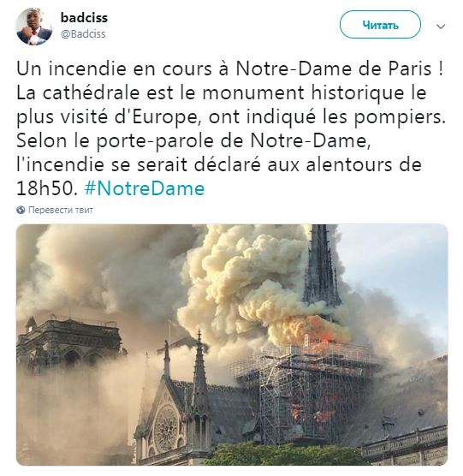Click the badciss display name
The image size is (463, 476).
click(84, 18)
